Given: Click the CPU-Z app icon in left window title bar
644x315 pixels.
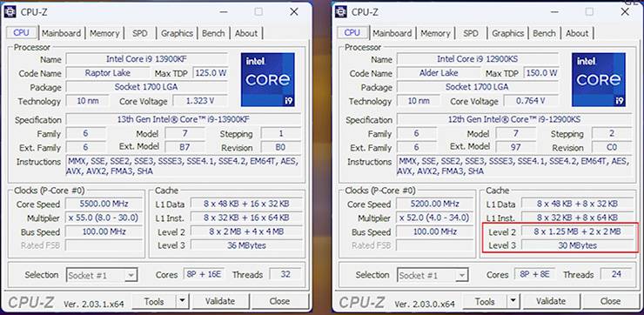Looking at the screenshot, I should point(10,12).
